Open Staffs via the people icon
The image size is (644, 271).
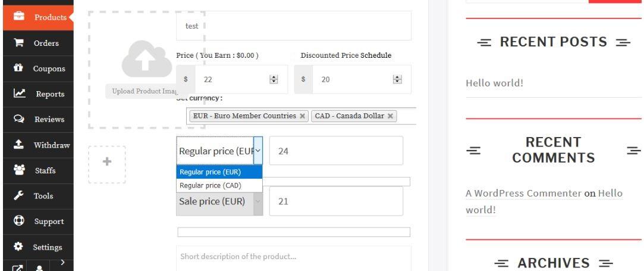(x=18, y=170)
